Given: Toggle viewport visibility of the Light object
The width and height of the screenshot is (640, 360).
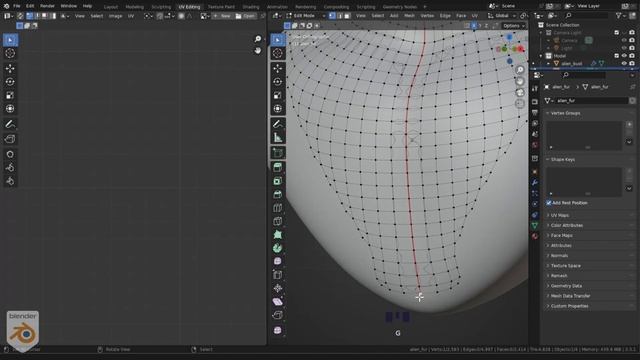Looking at the screenshot, I should [624, 48].
